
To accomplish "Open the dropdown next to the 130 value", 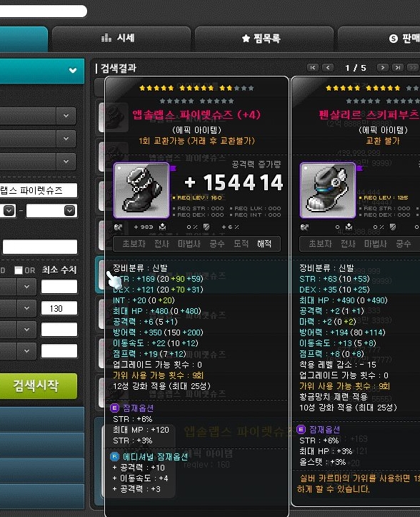I will point(27,308).
